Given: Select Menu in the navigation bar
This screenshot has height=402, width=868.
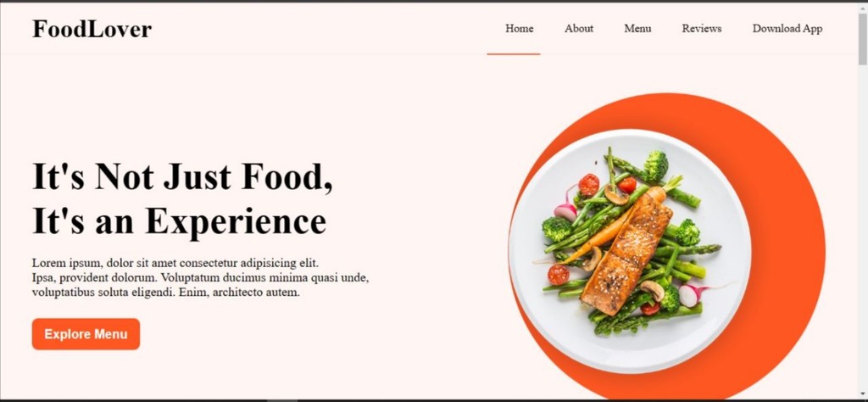Looking at the screenshot, I should tap(637, 28).
